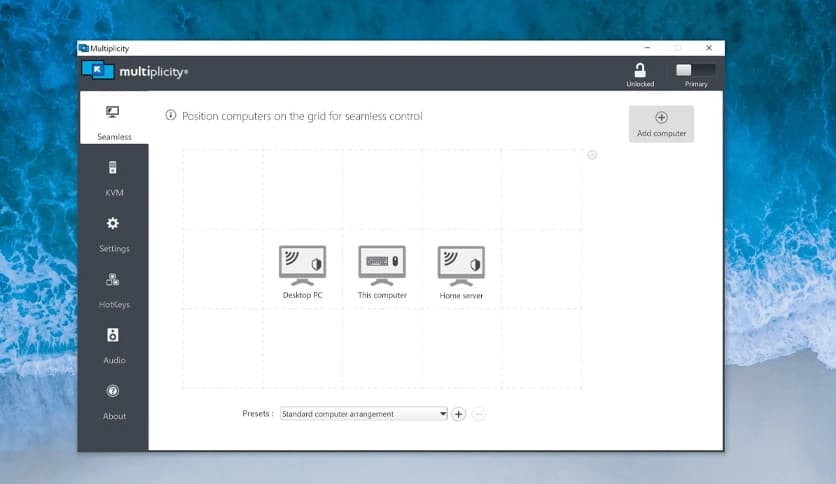Click the Unlocked padlock icon
Viewport: 836px width, 484px height.
[x=640, y=70]
